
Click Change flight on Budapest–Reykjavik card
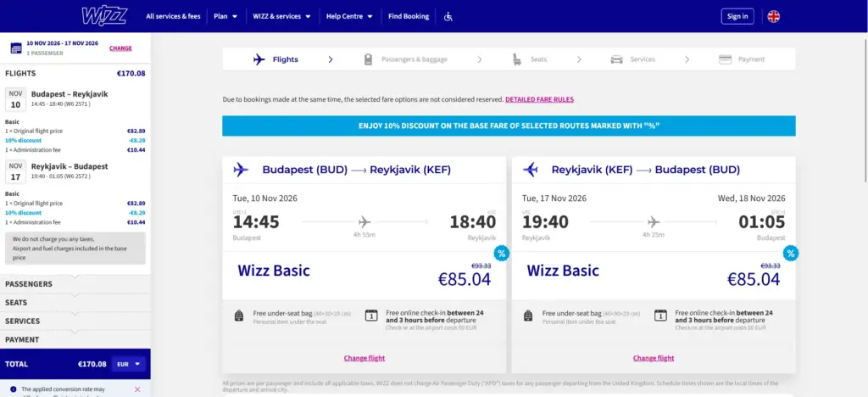tap(364, 358)
